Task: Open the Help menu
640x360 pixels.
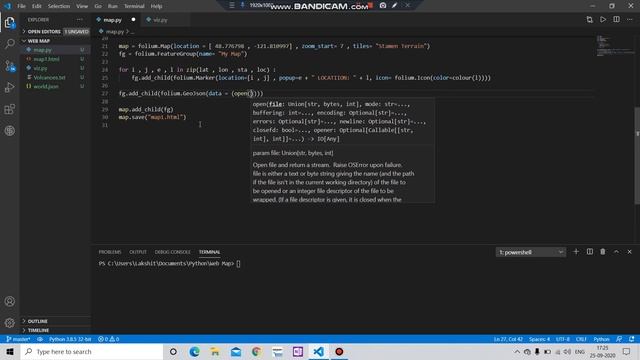Action: [156, 6]
